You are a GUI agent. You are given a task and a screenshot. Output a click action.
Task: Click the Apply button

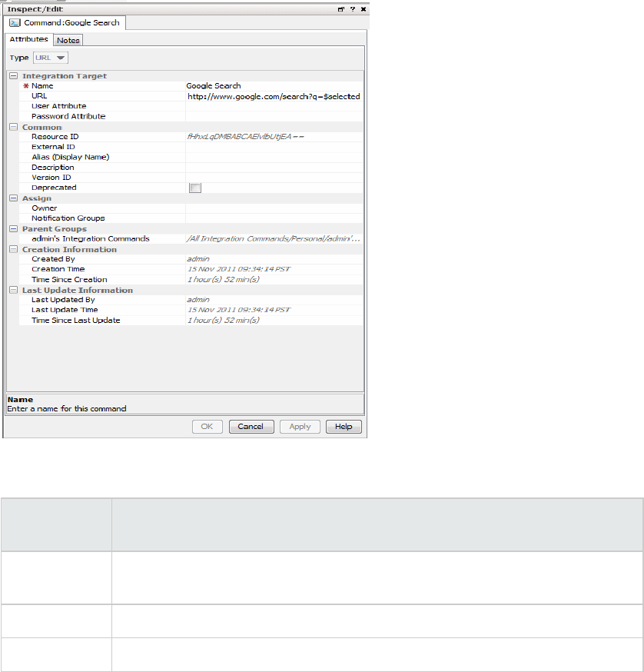point(300,427)
